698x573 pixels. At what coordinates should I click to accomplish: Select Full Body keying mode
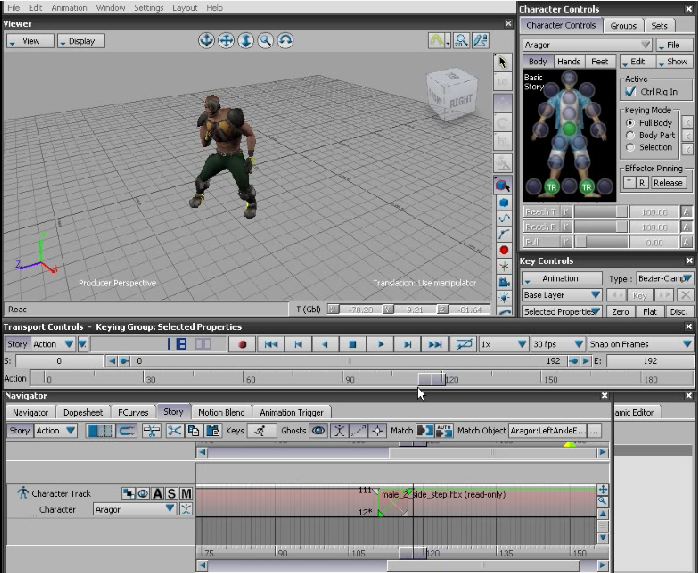[x=630, y=123]
